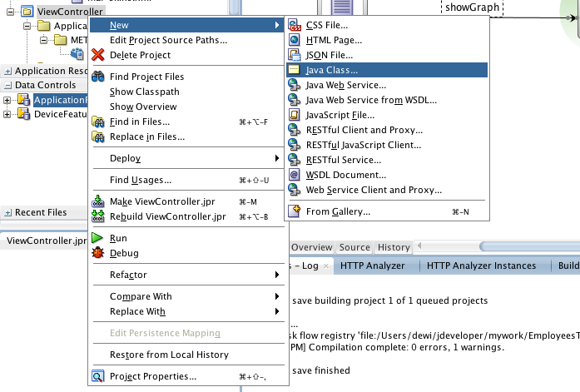
Task: Expand the DeviceFeatures data control node
Action: click(x=7, y=114)
